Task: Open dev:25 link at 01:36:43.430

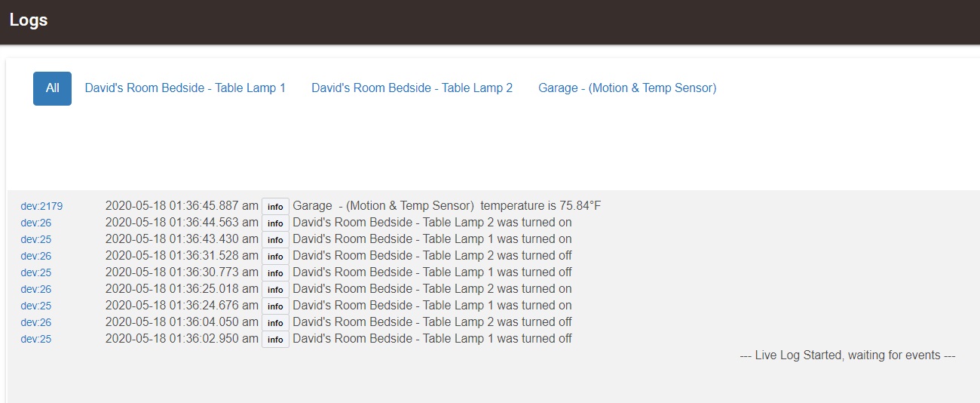Action: pos(36,239)
